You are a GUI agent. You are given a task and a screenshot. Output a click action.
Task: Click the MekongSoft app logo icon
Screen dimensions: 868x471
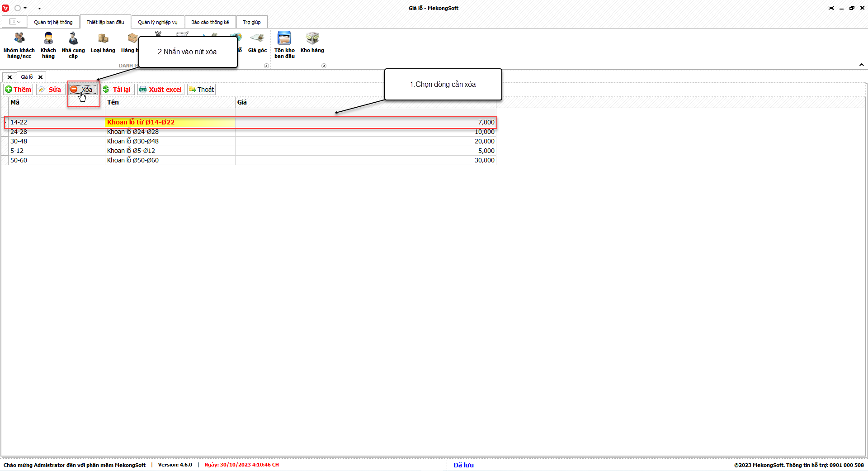click(x=5, y=8)
